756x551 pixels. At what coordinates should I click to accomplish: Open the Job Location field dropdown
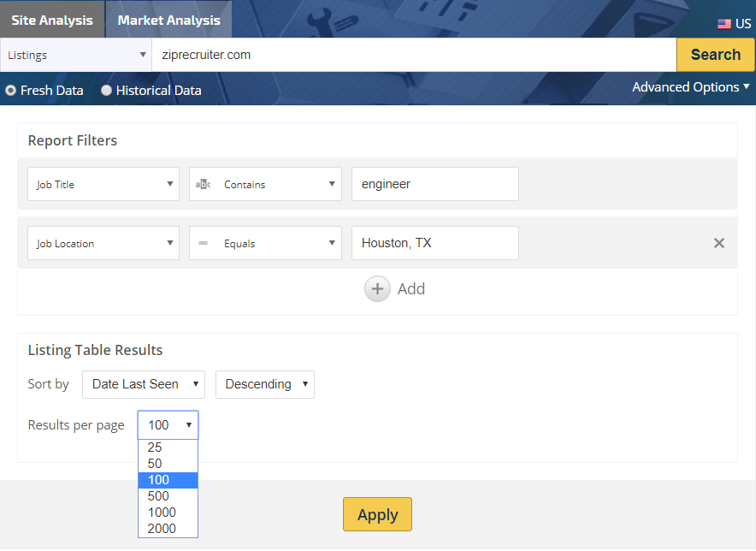tap(103, 243)
